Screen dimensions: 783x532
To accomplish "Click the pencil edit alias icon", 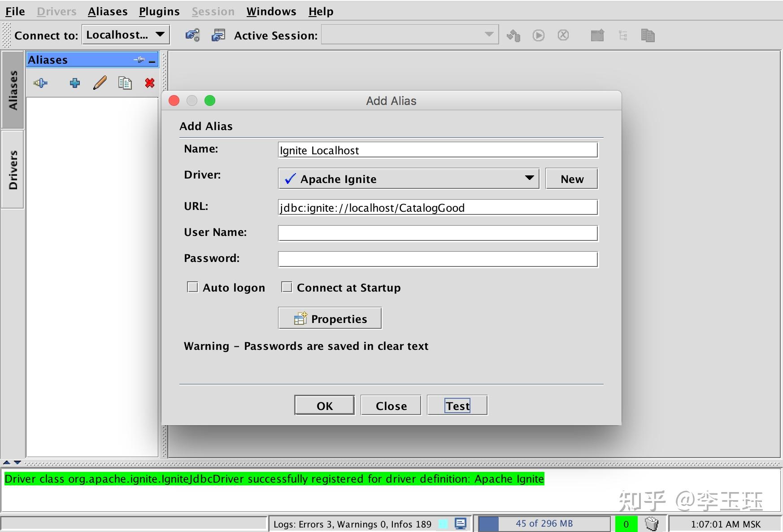I will (x=100, y=83).
